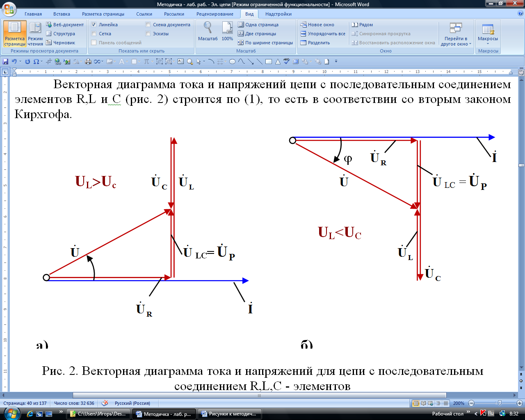Viewport: 525px width, 420px height.
Task: Run spelling check from toolbar
Action: pos(287,62)
